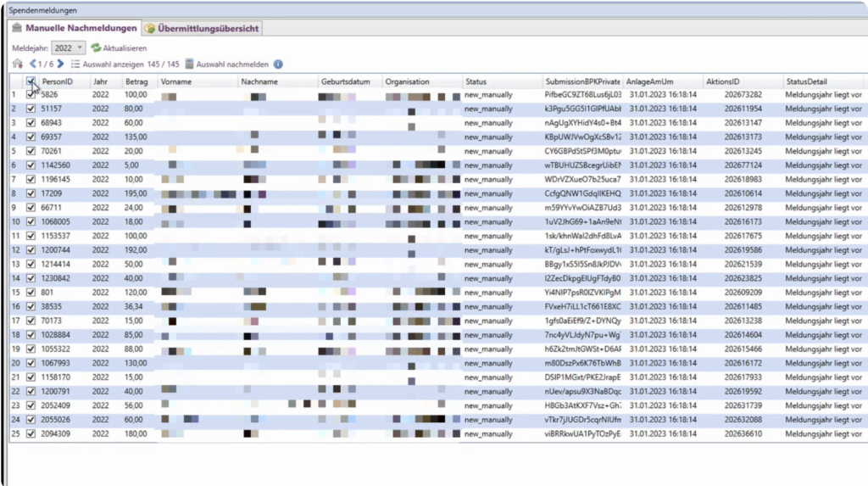Select the AktionsID cell 202611954
Screen dimensions: 868x486
(743, 109)
